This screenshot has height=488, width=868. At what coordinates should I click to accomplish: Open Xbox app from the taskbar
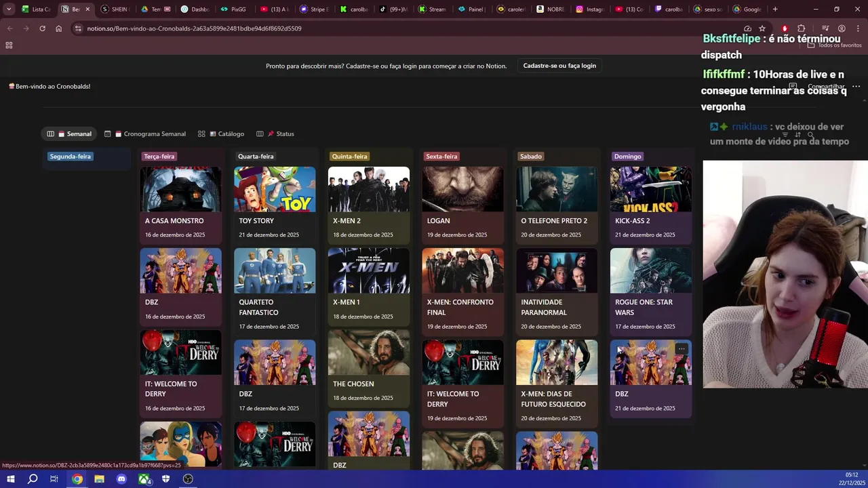pyautogui.click(x=144, y=479)
